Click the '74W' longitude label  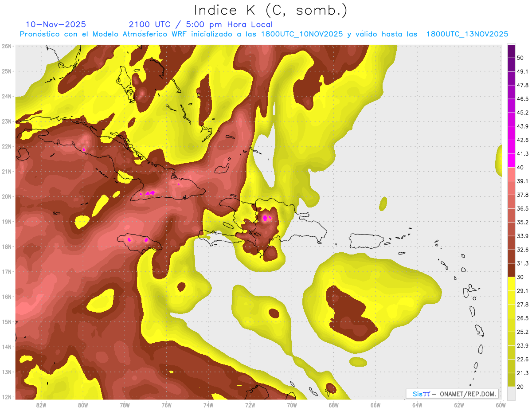pyautogui.click(x=208, y=405)
